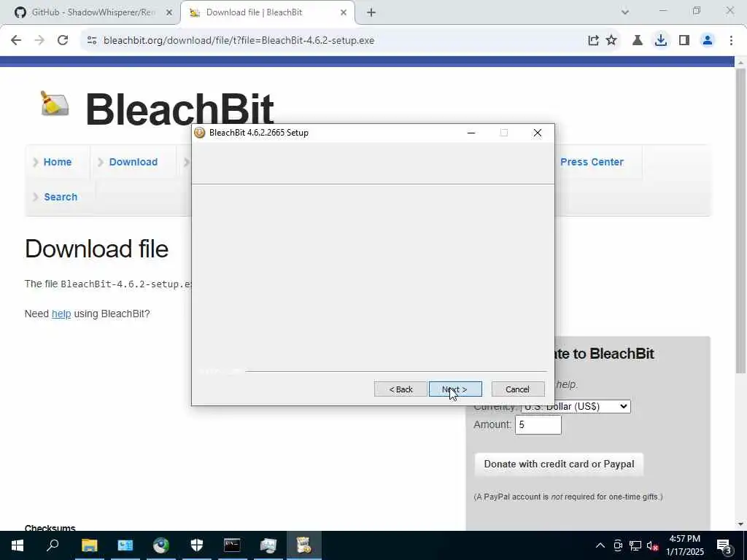Click the Checksums heading text
Image resolution: width=747 pixels, height=560 pixels.
click(x=50, y=528)
